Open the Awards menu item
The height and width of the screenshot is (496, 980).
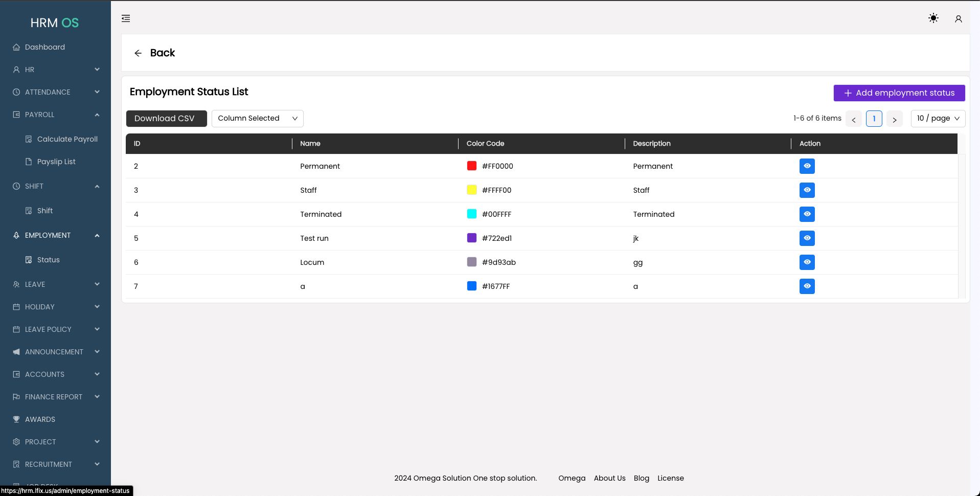click(x=55, y=419)
